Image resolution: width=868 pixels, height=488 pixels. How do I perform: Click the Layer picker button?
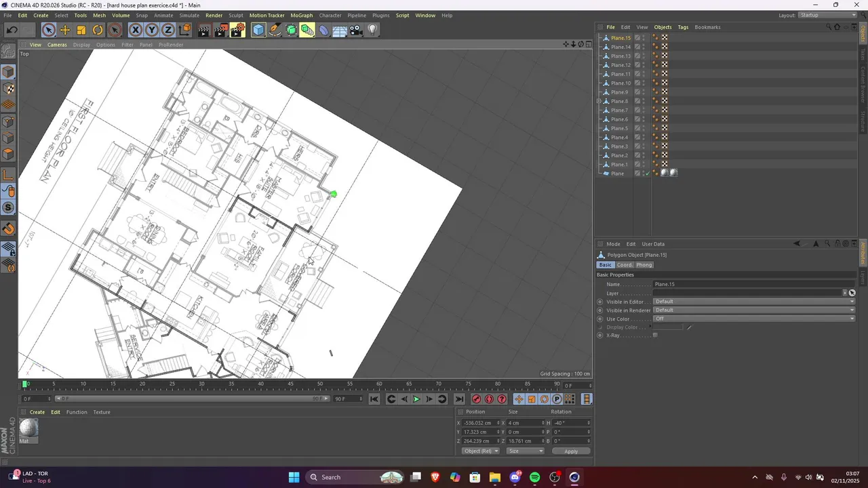pos(852,293)
